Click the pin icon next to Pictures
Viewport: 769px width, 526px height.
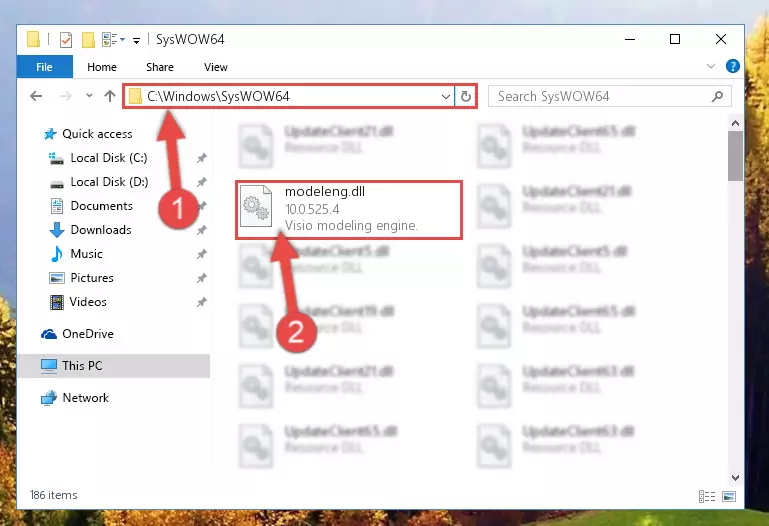pos(202,278)
